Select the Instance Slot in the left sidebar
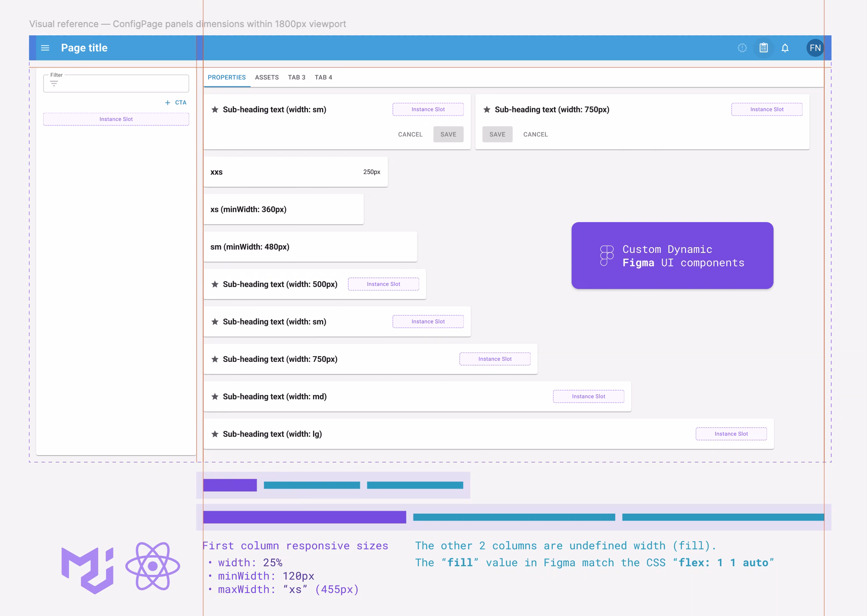867x616 pixels. [116, 119]
